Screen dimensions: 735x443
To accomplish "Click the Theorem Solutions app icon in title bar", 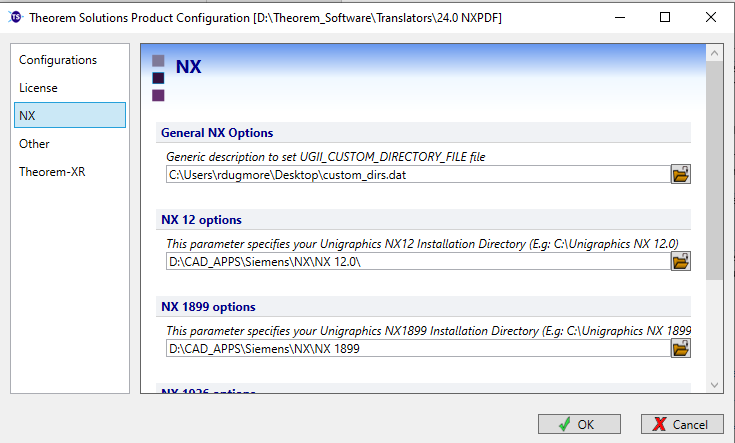I will (x=15, y=17).
